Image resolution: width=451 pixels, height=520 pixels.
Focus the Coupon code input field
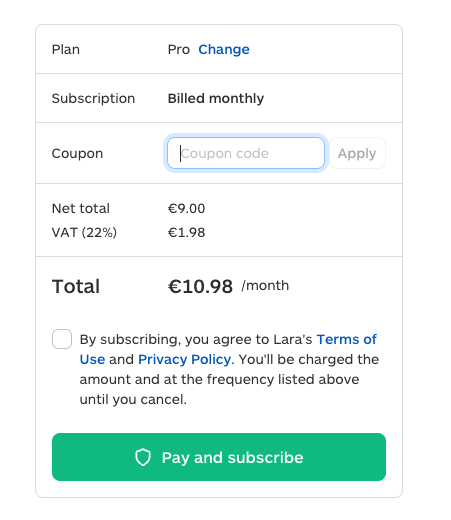click(246, 153)
